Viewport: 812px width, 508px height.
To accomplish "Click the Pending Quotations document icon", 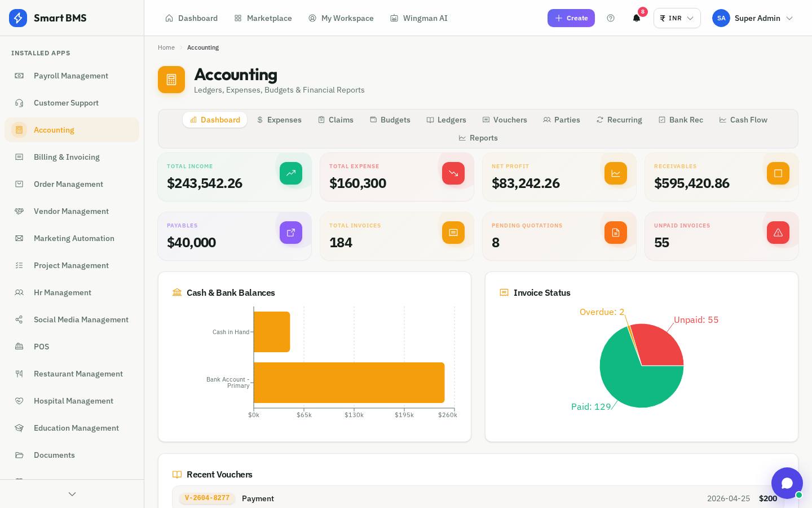I will pos(616,233).
